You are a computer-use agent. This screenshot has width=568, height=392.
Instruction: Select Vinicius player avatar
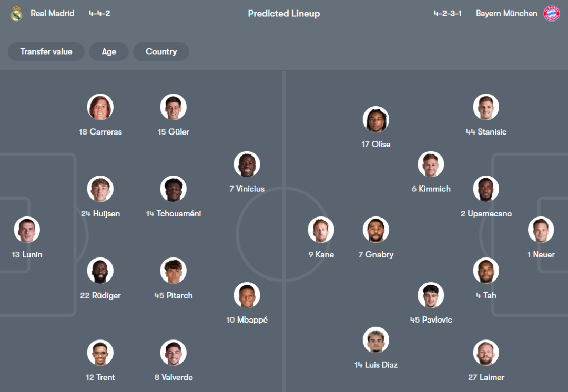[247, 164]
